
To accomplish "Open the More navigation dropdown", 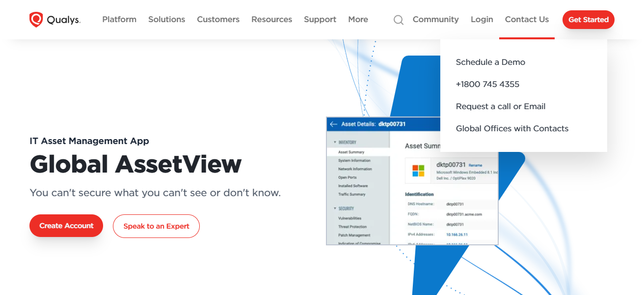I will click(358, 19).
